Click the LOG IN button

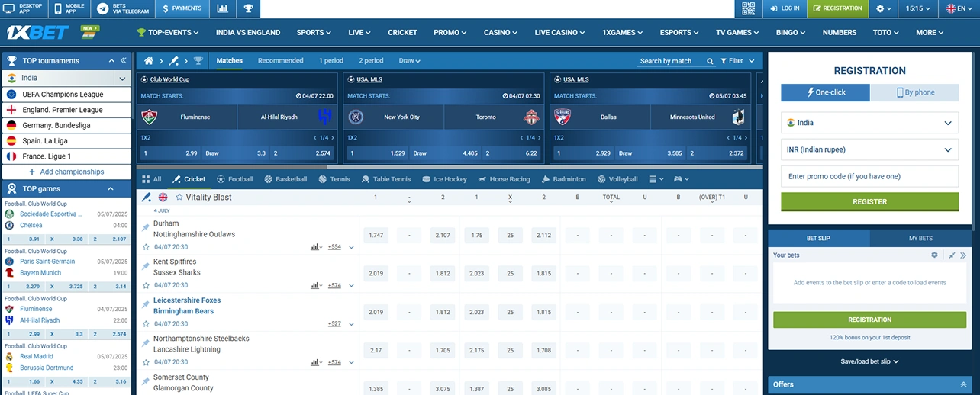coord(784,8)
